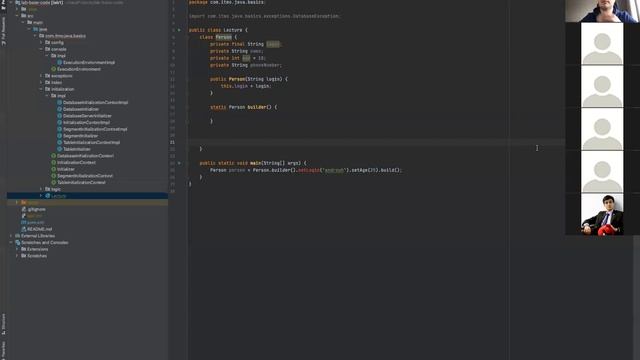Expand External Libraries node
640x360 pixels.
click(x=11, y=236)
